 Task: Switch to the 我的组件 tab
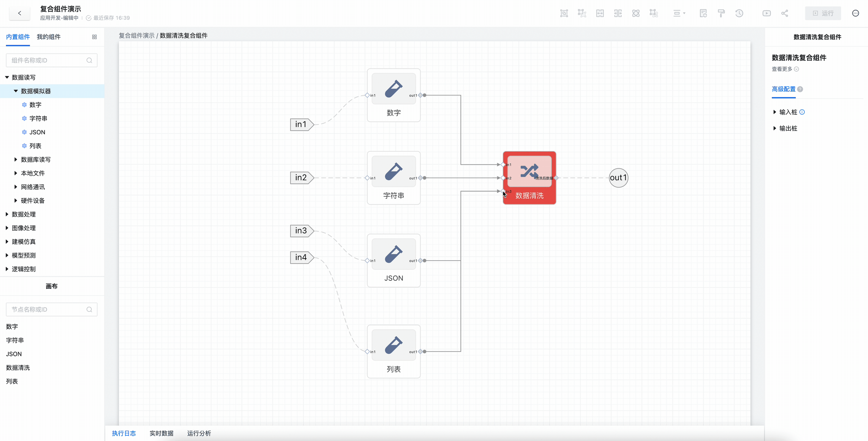48,37
